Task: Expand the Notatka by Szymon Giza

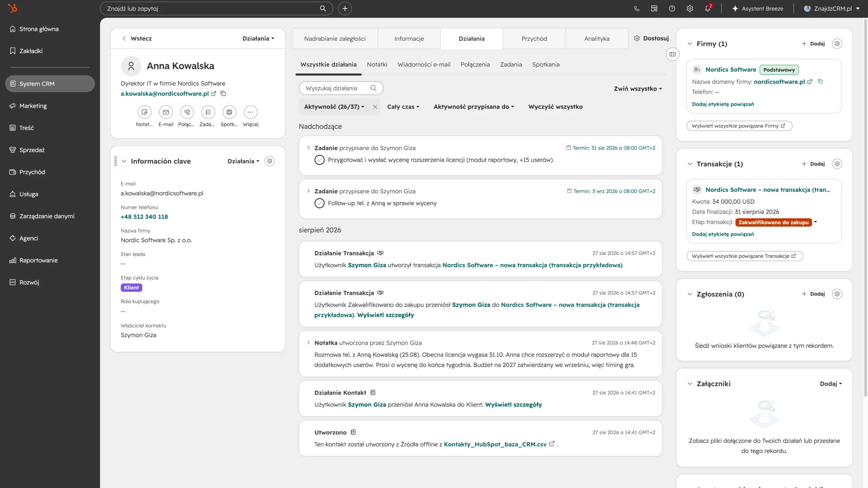Action: coord(308,342)
